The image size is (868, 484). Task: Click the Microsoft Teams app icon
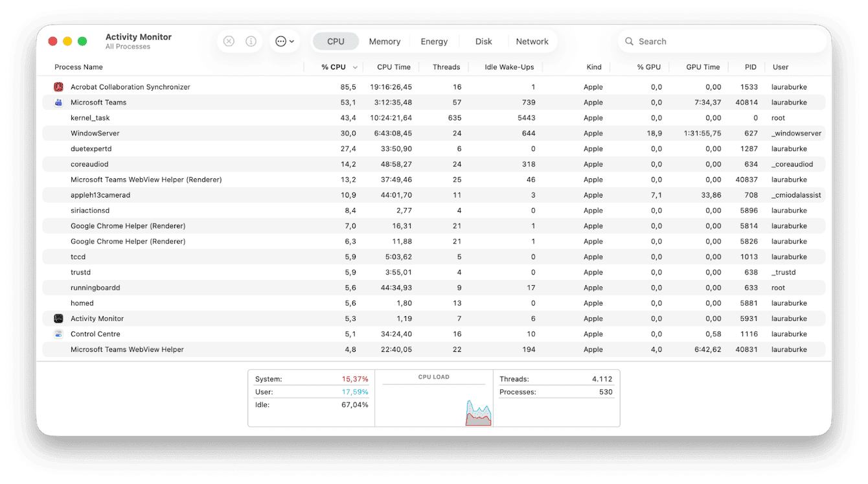(58, 102)
